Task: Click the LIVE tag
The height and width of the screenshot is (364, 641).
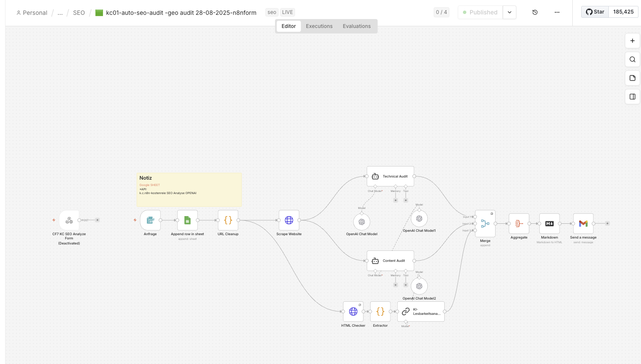Action: click(287, 12)
